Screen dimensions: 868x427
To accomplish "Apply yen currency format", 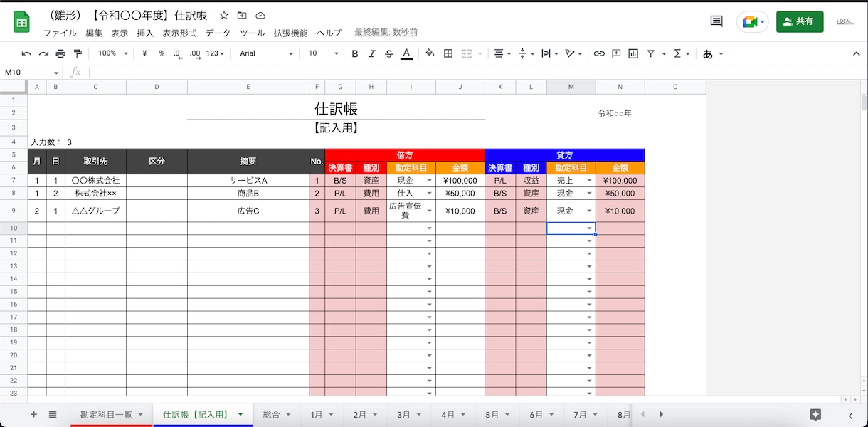I will 144,53.
